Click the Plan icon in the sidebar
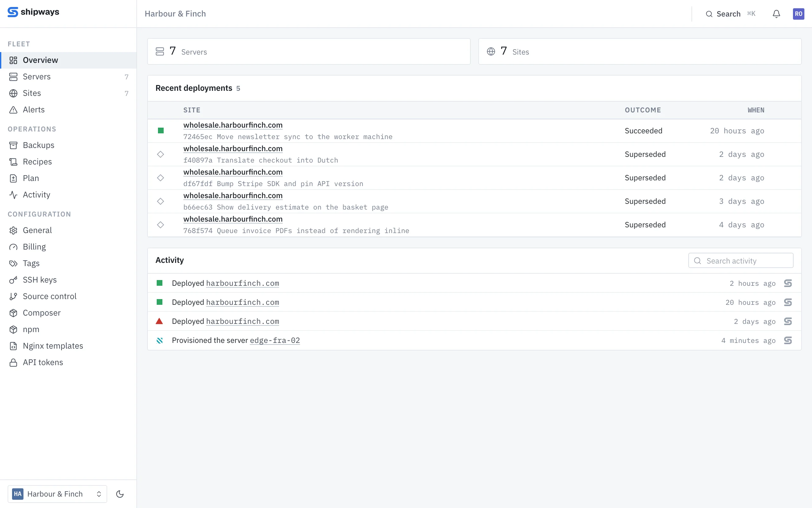The image size is (812, 508). [x=13, y=178]
